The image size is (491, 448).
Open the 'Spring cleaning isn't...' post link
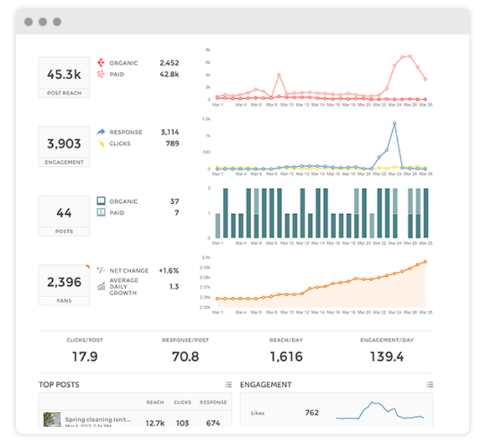pos(98,419)
